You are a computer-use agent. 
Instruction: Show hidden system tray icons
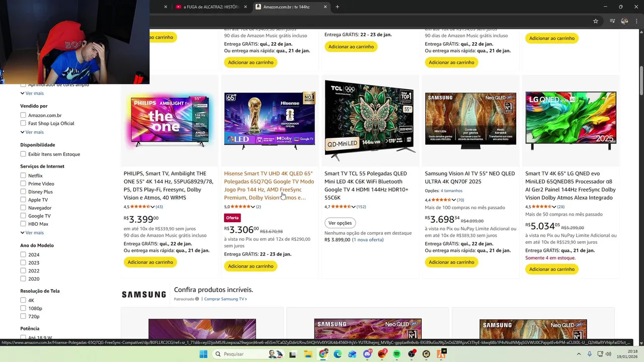tap(579, 354)
